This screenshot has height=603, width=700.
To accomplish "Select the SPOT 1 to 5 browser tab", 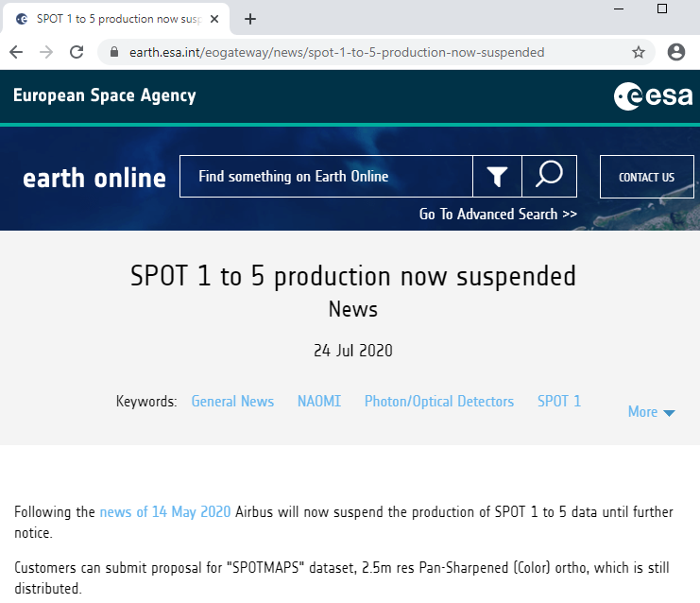I will coord(113,19).
